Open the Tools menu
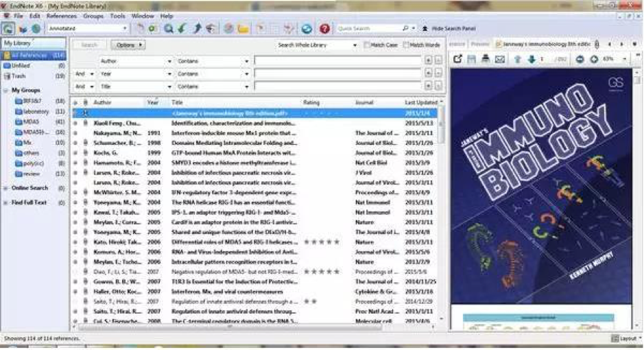 (x=117, y=15)
